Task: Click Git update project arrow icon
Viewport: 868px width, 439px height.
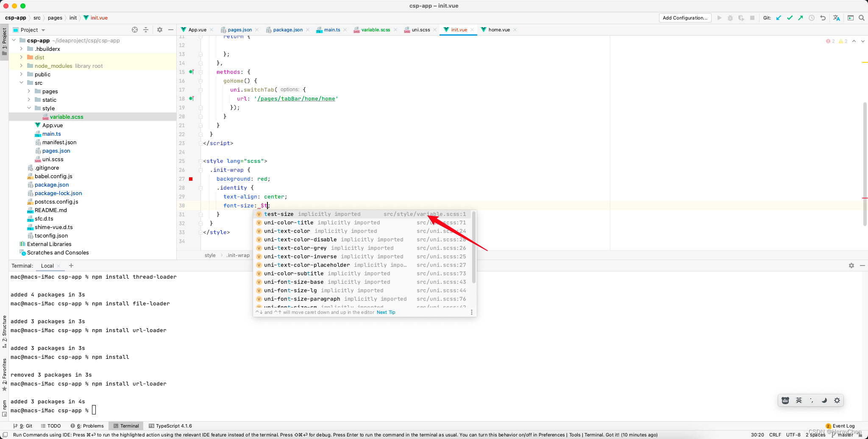Action: [779, 18]
